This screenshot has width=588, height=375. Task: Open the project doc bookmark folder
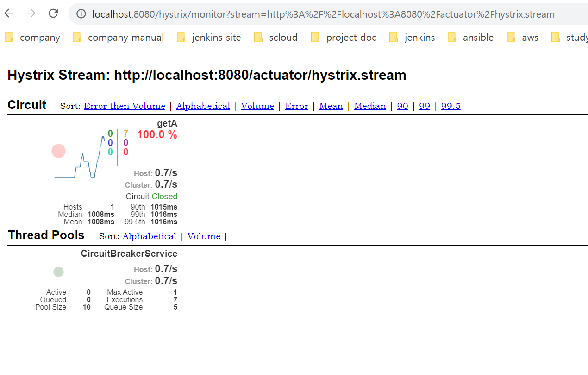tap(344, 38)
